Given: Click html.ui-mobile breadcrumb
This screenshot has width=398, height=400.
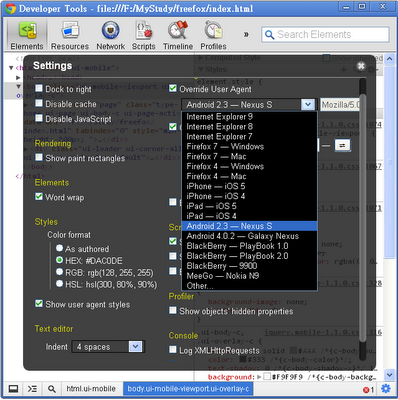Looking at the screenshot, I should click(91, 389).
